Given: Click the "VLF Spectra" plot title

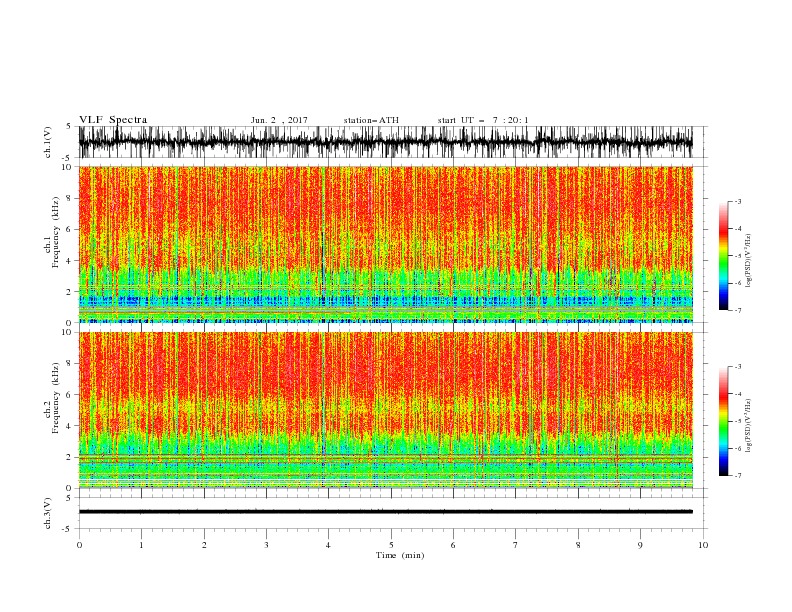Looking at the screenshot, I should tap(113, 120).
